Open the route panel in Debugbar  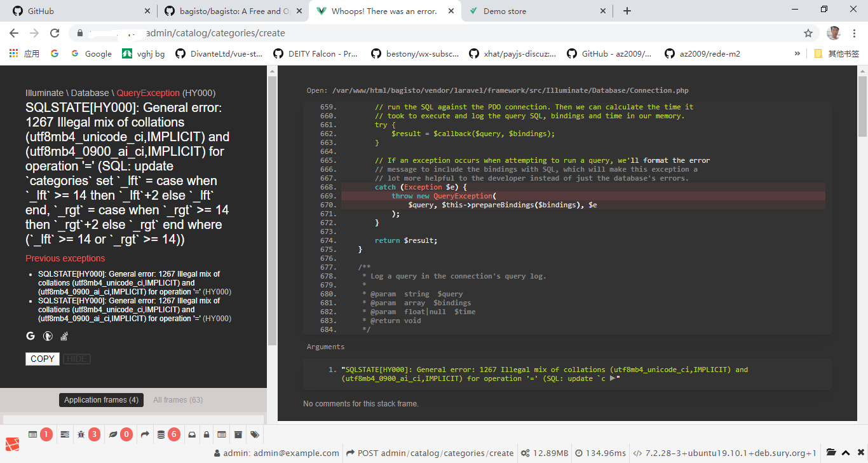click(x=145, y=434)
